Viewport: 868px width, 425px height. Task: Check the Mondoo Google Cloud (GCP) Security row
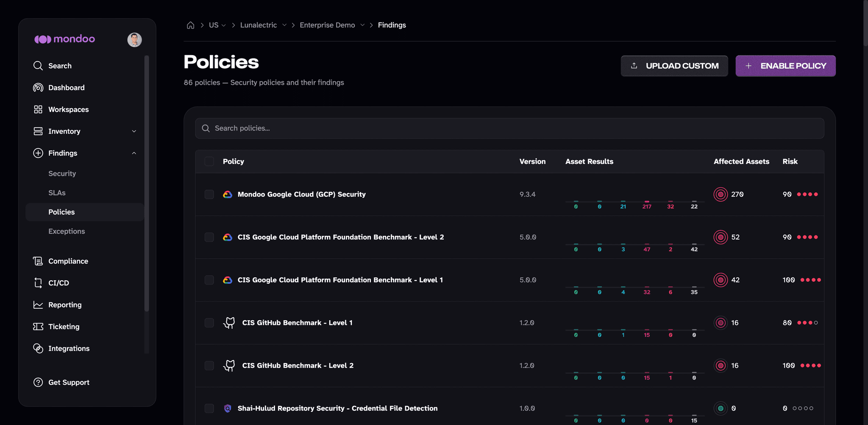[x=209, y=194]
